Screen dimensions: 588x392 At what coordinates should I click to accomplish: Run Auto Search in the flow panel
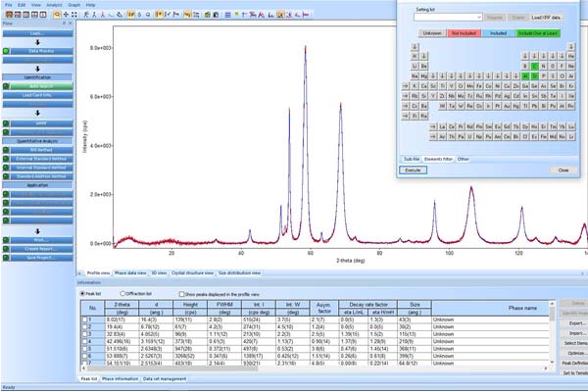41,86
